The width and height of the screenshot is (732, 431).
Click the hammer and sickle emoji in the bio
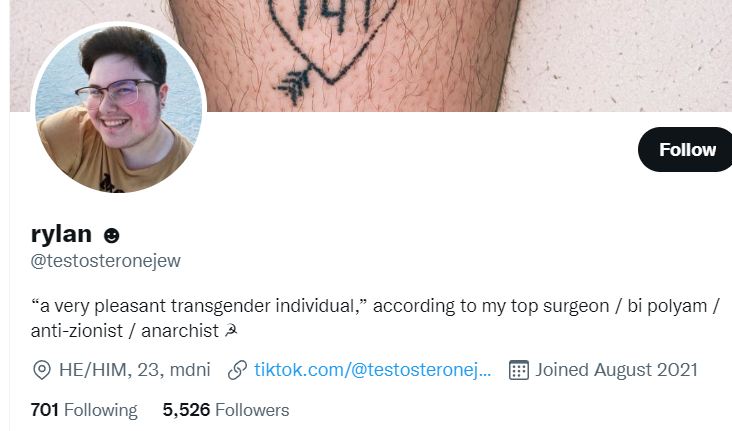tap(231, 331)
